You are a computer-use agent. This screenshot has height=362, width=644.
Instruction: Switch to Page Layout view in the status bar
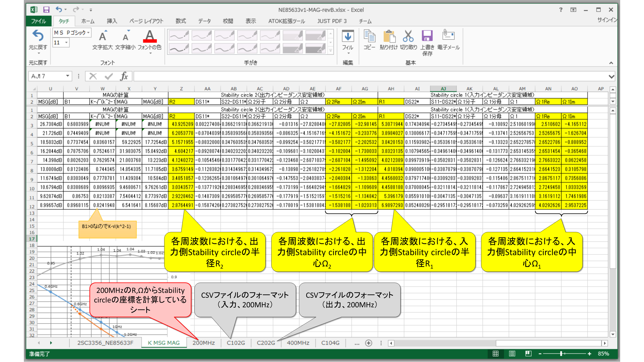click(512, 353)
